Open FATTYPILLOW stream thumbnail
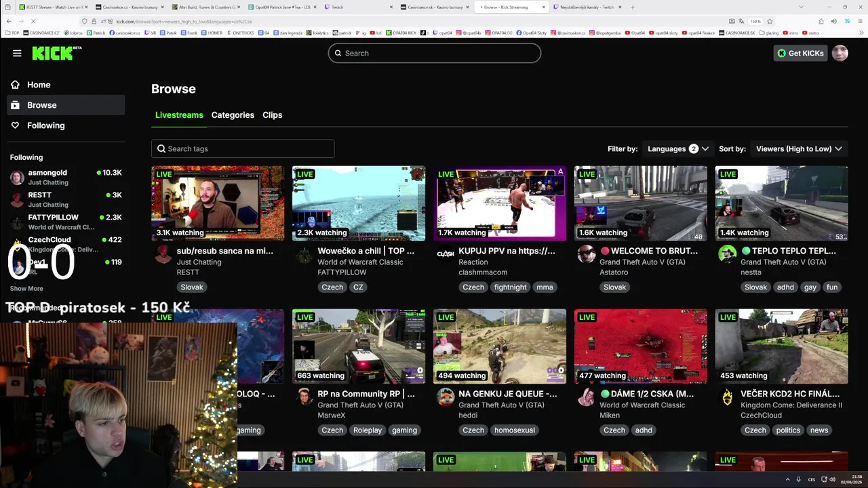868x488 pixels. click(x=359, y=203)
